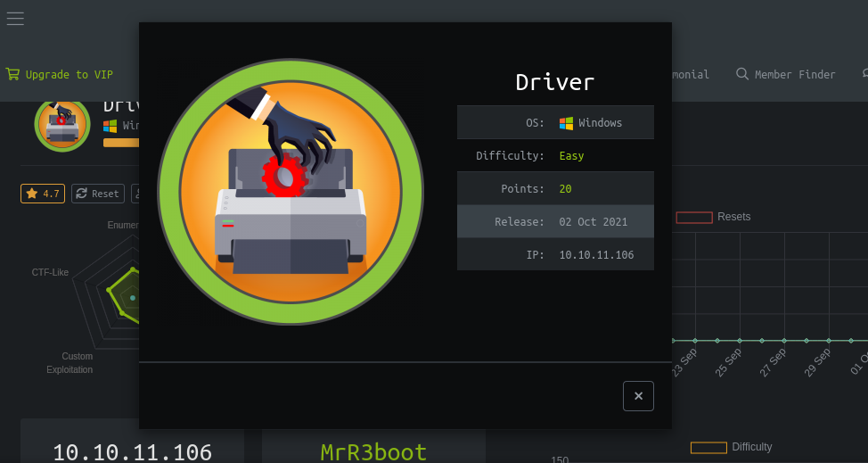Click the CTF-Like radar chart label
The width and height of the screenshot is (868, 463).
click(50, 272)
